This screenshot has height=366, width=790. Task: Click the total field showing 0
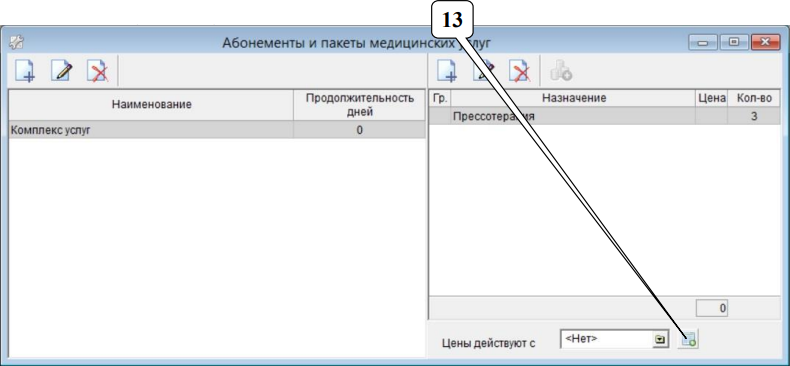click(x=712, y=308)
